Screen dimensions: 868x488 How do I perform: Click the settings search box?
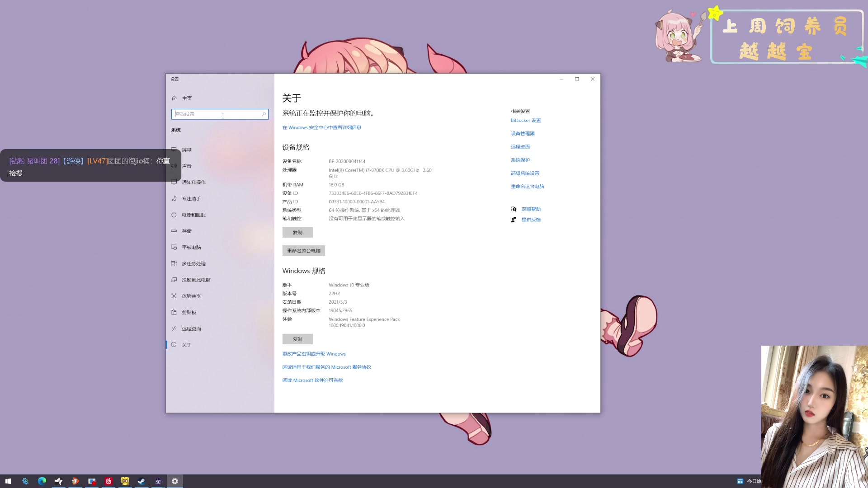pyautogui.click(x=220, y=114)
